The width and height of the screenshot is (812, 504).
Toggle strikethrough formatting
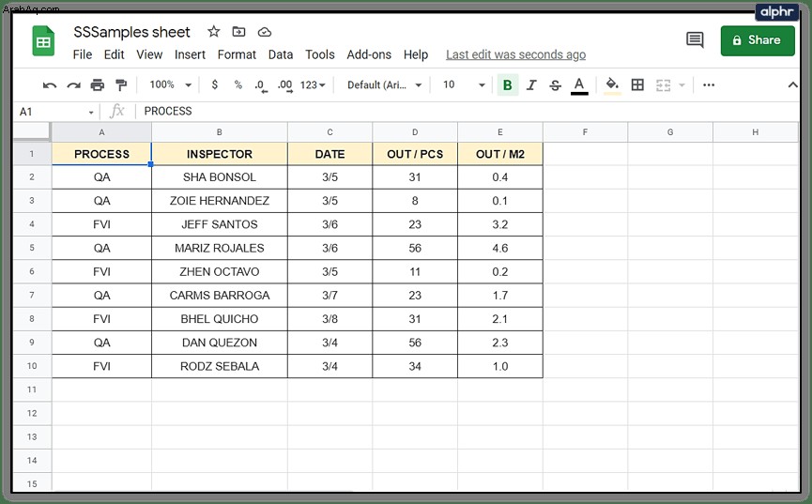tap(555, 85)
